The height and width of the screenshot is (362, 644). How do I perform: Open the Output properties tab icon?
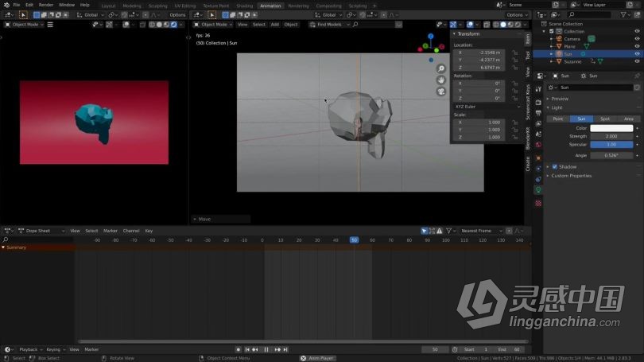click(538, 113)
